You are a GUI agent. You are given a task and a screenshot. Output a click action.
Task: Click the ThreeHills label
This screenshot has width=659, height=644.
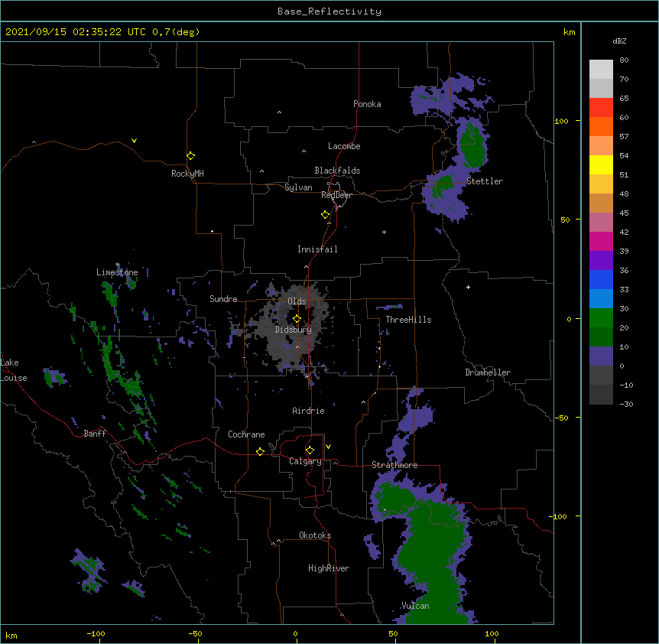point(408,320)
